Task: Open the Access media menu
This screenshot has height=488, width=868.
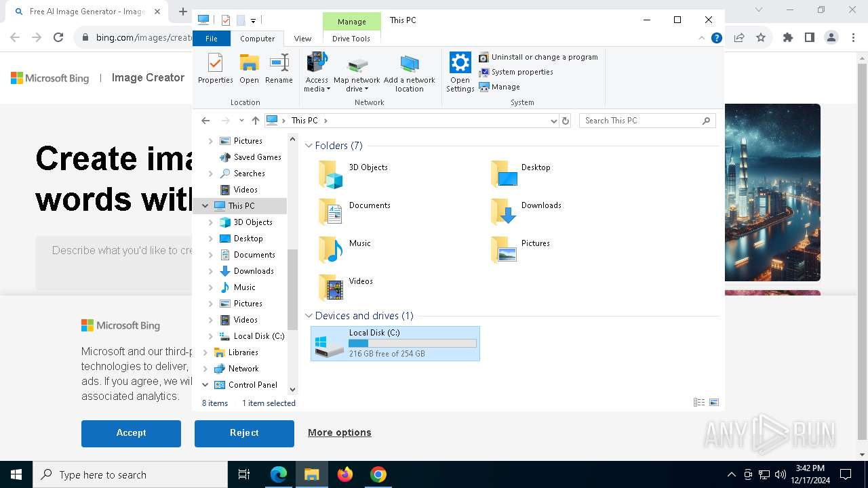Action: coord(317,73)
